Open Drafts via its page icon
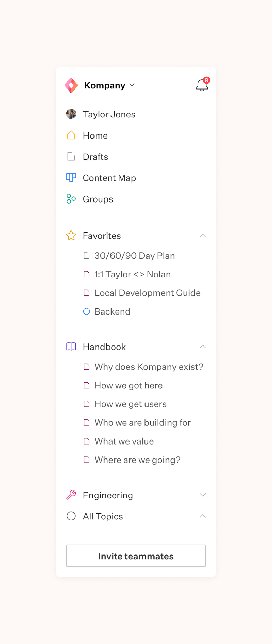 [71, 156]
